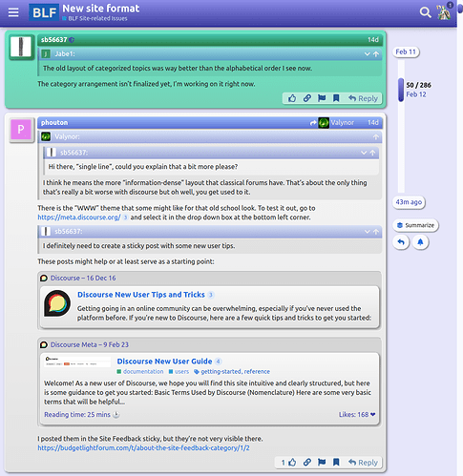The height and width of the screenshot is (476, 463).
Task: Click the BLF site logo
Action: pos(44,12)
